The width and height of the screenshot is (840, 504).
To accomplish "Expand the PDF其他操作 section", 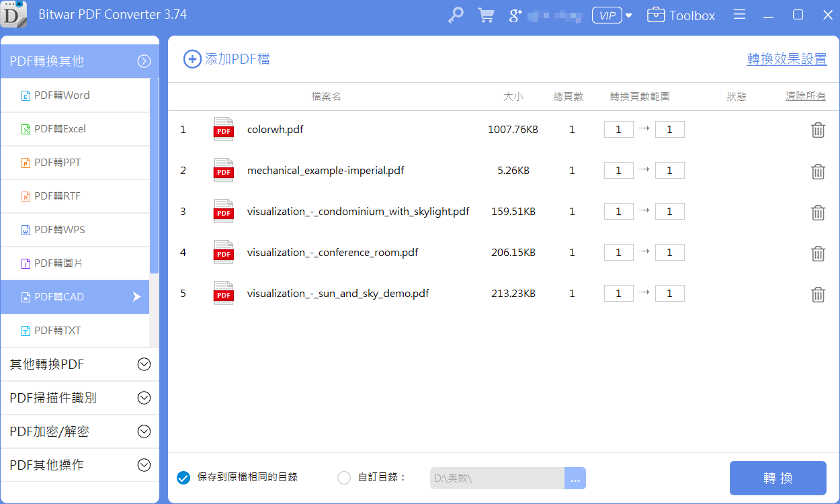I will tap(80, 465).
